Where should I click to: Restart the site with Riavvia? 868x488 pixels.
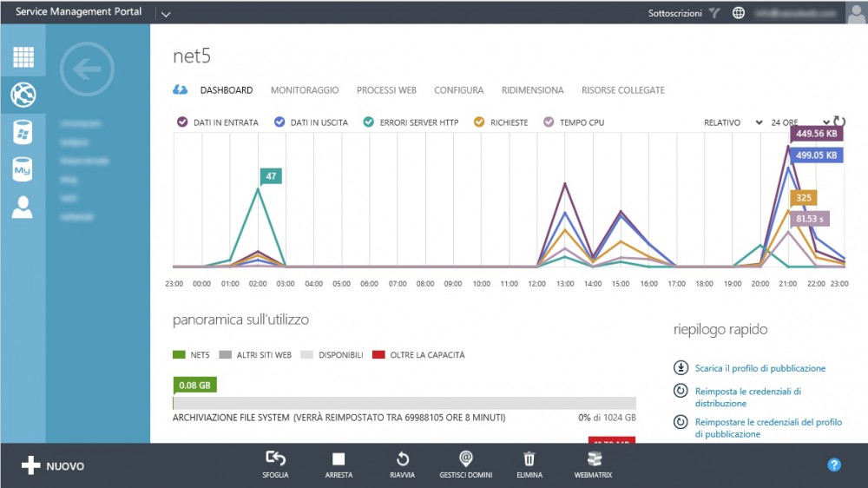coord(403,459)
